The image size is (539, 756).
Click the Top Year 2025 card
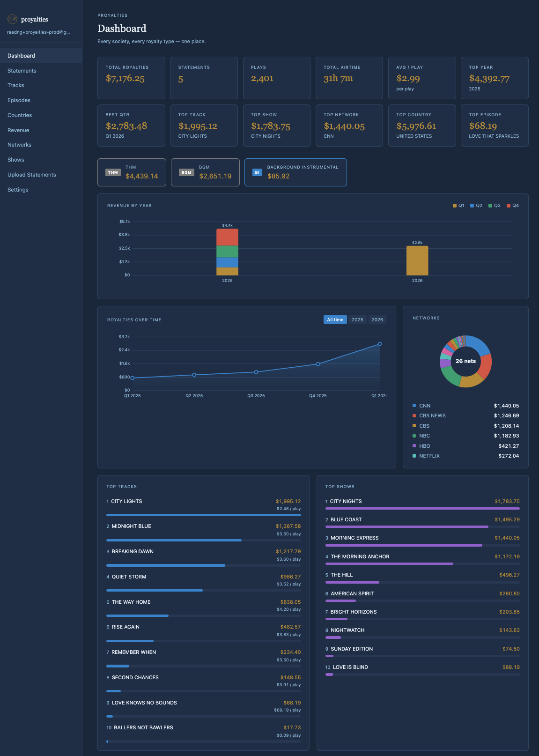tap(495, 78)
